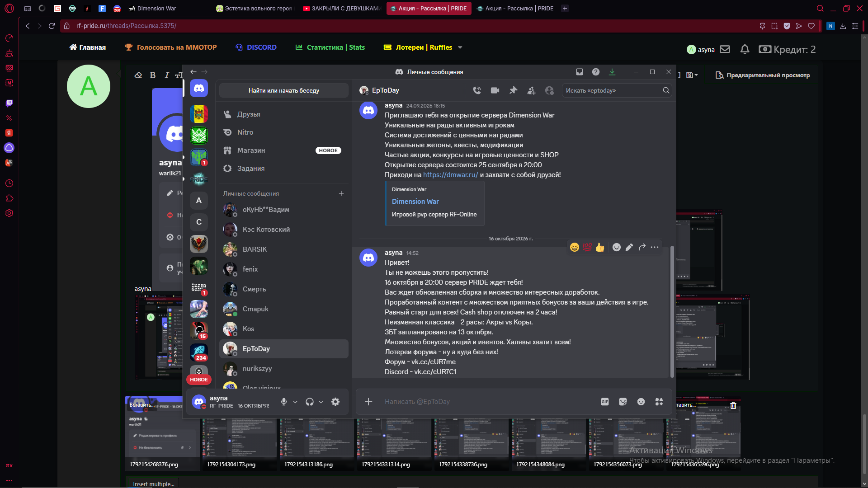Click the plus attach button in message box

(x=368, y=402)
